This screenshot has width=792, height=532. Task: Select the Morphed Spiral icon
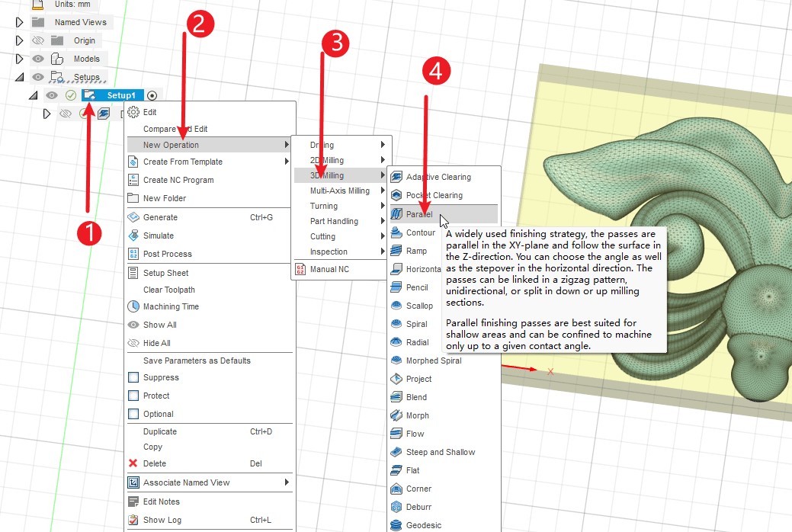coord(396,361)
